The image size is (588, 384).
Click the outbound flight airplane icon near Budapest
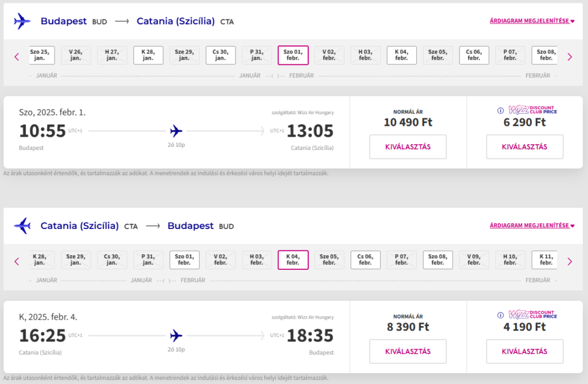(x=22, y=21)
